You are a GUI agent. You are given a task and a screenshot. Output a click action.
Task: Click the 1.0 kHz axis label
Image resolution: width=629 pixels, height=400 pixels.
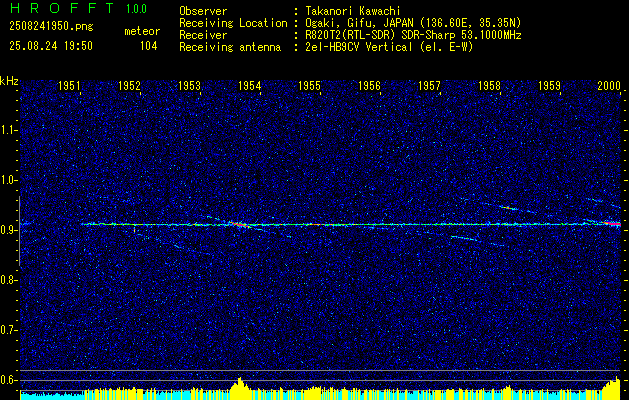click(9, 180)
